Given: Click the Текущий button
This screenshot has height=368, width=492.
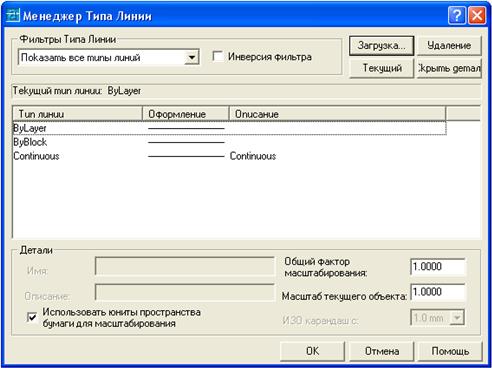Looking at the screenshot, I should pos(382,68).
